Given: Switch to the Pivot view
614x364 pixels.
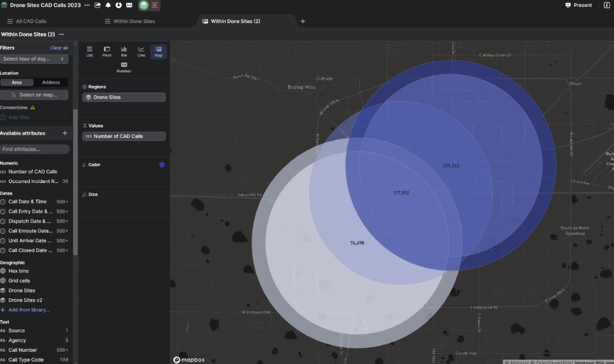Looking at the screenshot, I should point(107,51).
